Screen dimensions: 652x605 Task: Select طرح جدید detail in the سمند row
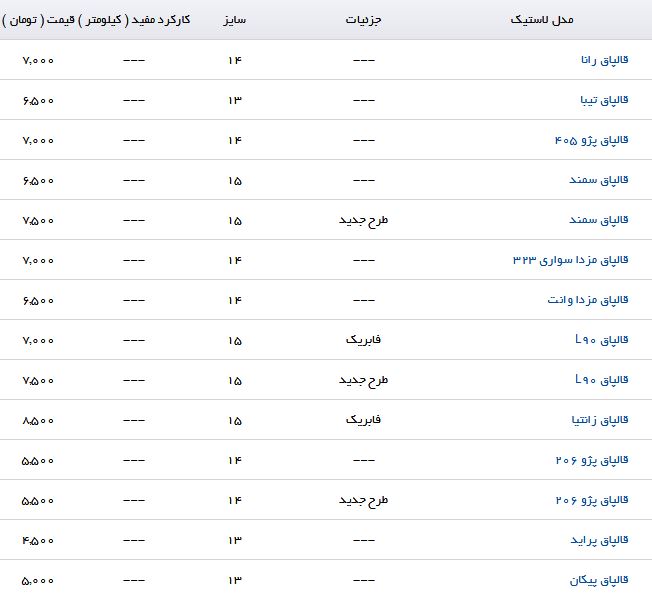363,220
